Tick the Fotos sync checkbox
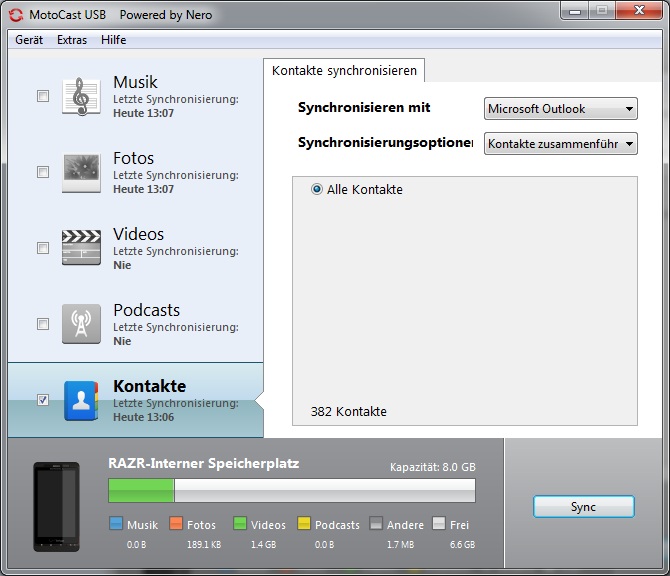Image resolution: width=670 pixels, height=576 pixels. click(42, 172)
